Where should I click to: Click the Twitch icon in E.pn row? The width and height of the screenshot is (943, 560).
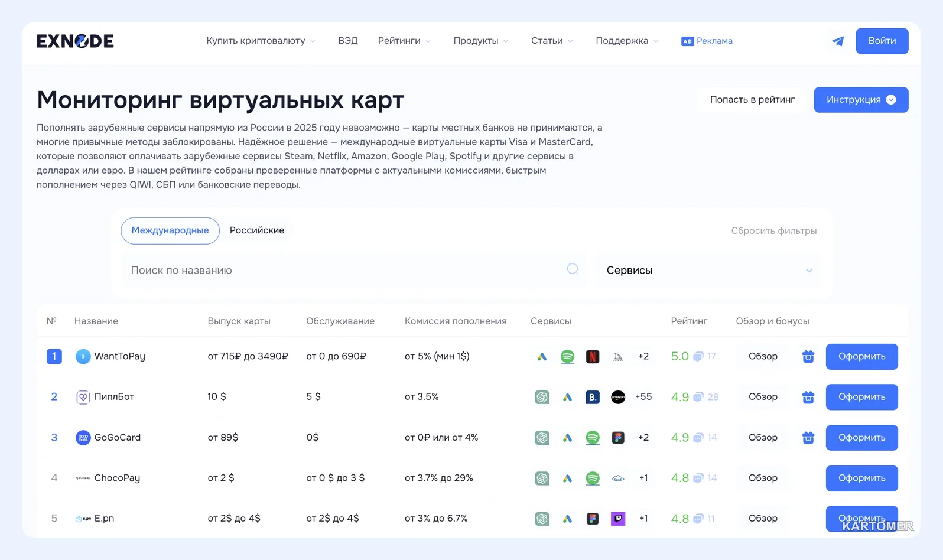(618, 519)
